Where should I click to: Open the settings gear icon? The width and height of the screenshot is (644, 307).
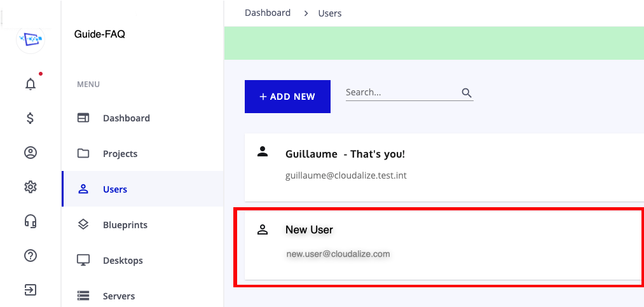(31, 187)
